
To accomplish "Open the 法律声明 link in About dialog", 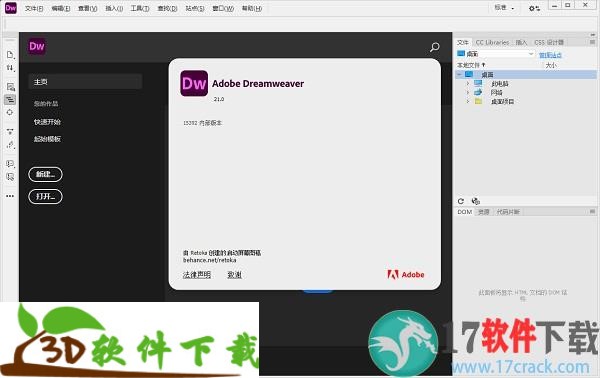I will (197, 275).
